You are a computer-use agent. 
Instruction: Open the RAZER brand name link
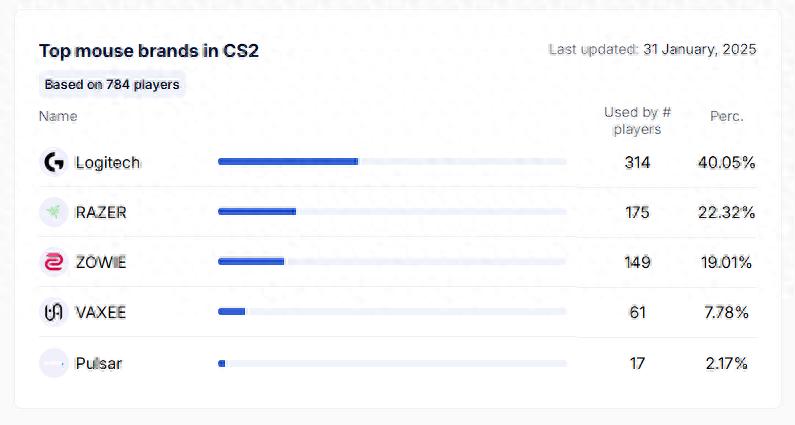point(101,212)
